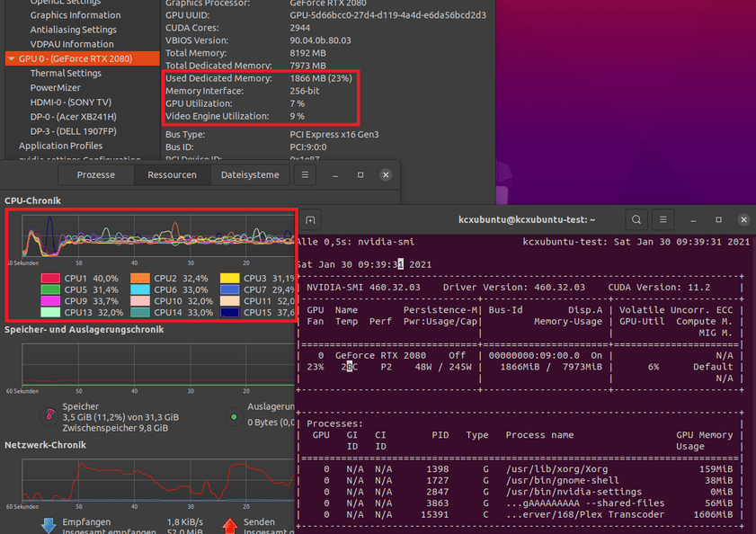Click the GPU UUID value text
The width and height of the screenshot is (756, 534).
pyautogui.click(x=387, y=15)
